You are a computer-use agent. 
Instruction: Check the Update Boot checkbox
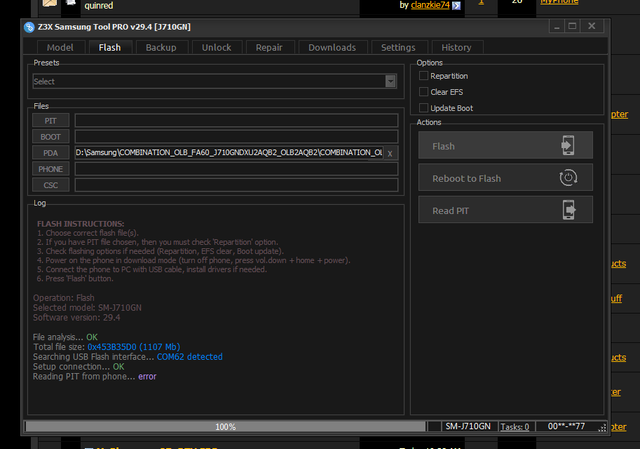424,108
